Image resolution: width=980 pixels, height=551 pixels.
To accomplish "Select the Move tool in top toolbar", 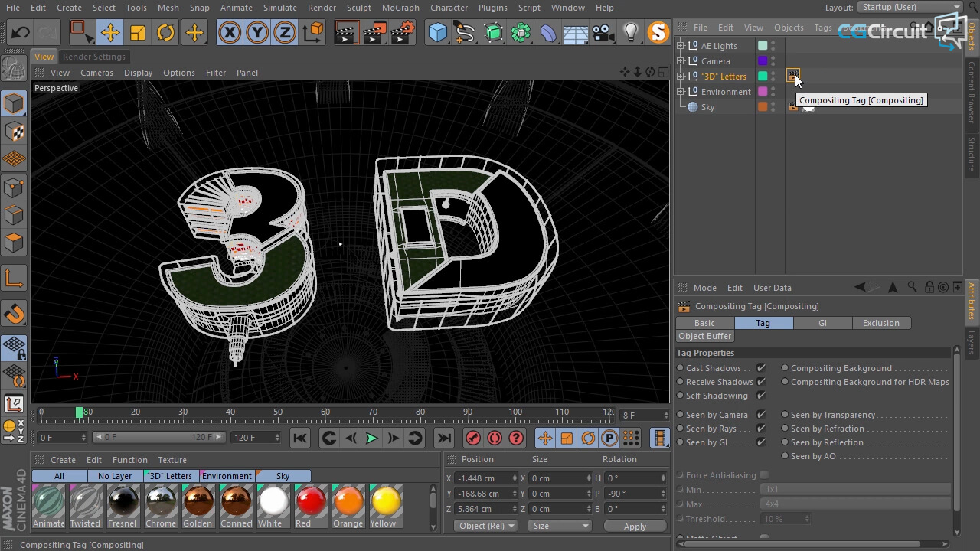I will (109, 32).
